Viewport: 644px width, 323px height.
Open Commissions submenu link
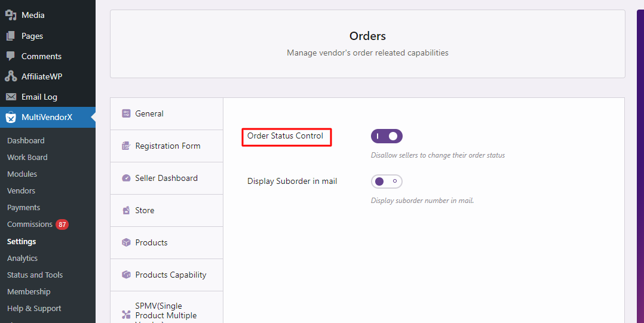coord(30,224)
